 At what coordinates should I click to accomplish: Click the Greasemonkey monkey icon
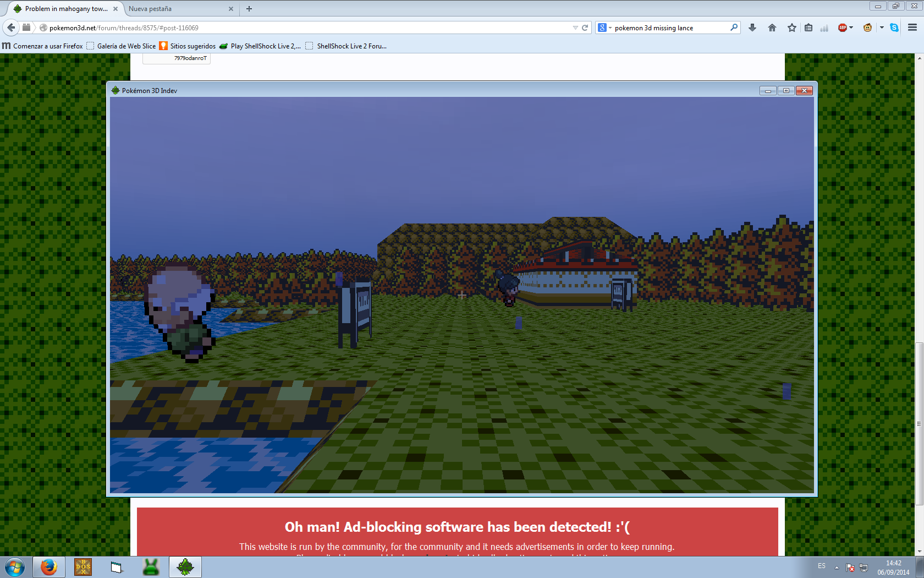click(x=868, y=28)
